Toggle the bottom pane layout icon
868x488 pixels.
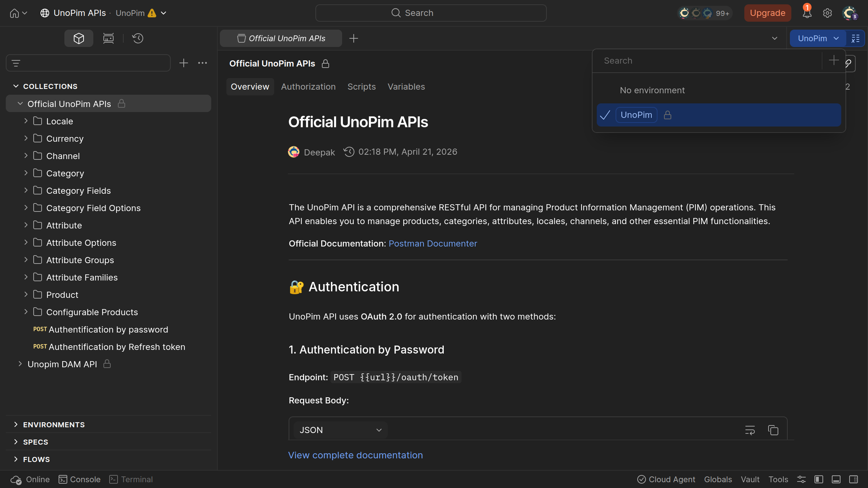point(836,479)
